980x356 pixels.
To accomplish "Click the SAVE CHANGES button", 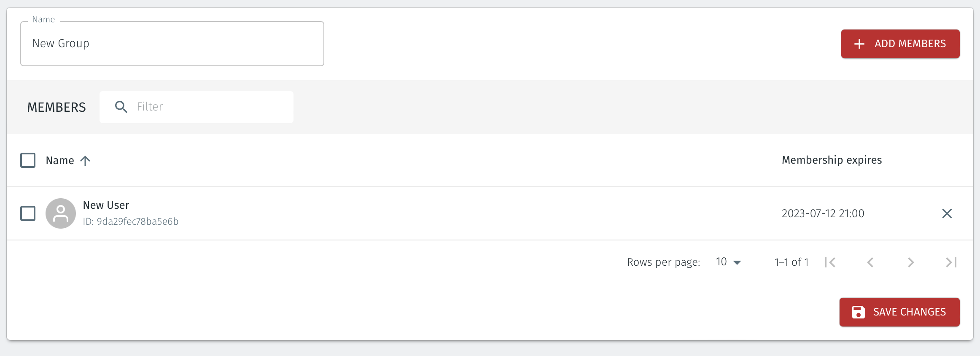I will 899,312.
